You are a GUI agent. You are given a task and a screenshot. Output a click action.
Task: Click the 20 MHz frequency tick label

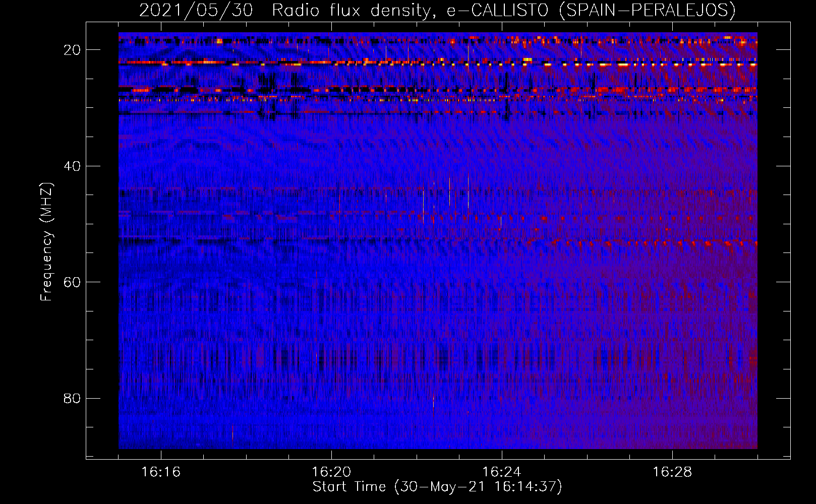[72, 50]
